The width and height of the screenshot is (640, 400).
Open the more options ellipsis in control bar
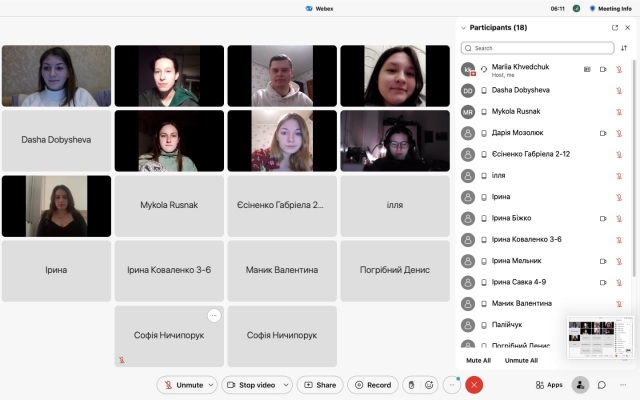[x=452, y=385]
